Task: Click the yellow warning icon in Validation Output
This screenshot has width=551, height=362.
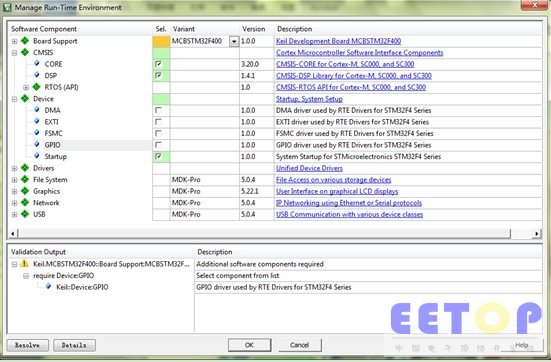Action: [x=24, y=263]
